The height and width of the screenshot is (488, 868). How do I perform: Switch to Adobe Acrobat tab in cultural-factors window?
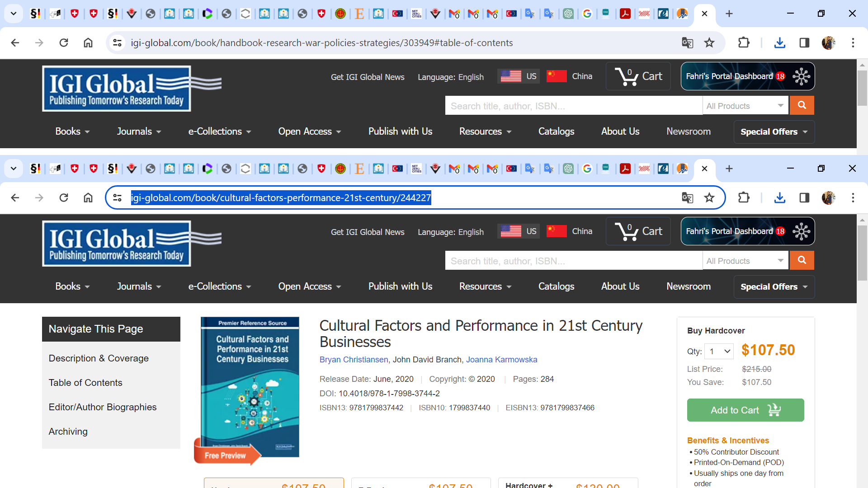click(x=625, y=169)
